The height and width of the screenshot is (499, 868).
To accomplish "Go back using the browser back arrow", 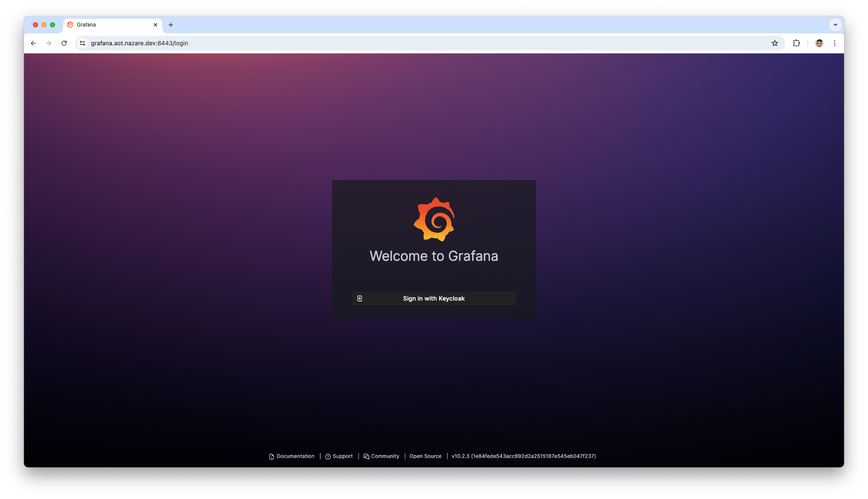I will click(33, 43).
